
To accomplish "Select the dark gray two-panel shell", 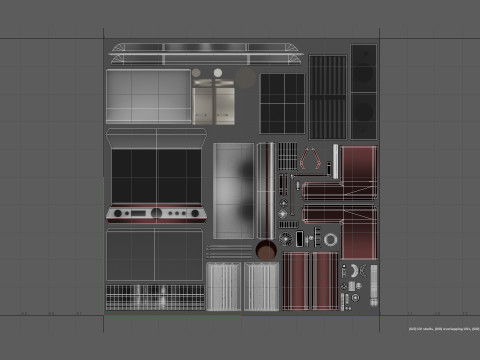I will (154, 255).
